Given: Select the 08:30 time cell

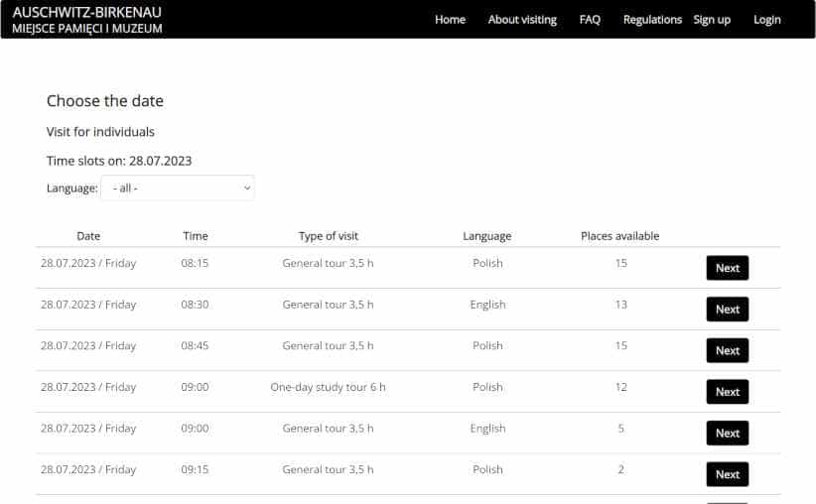Looking at the screenshot, I should [195, 305].
